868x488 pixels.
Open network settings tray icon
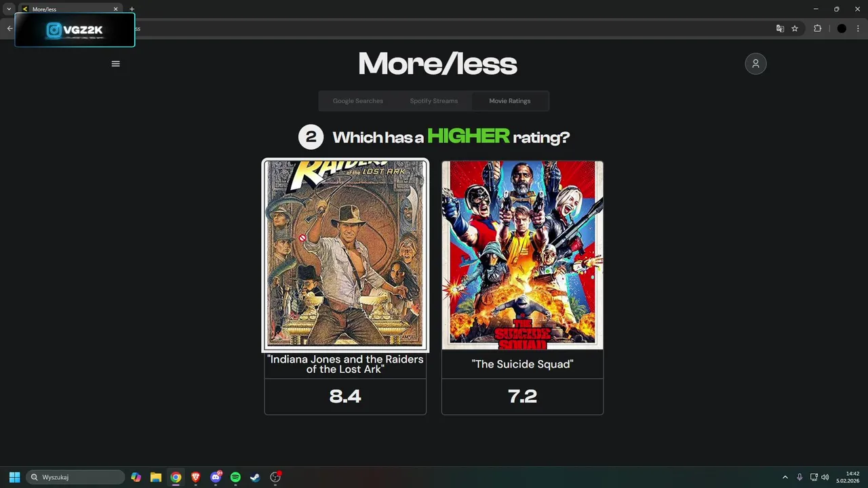coord(814,477)
